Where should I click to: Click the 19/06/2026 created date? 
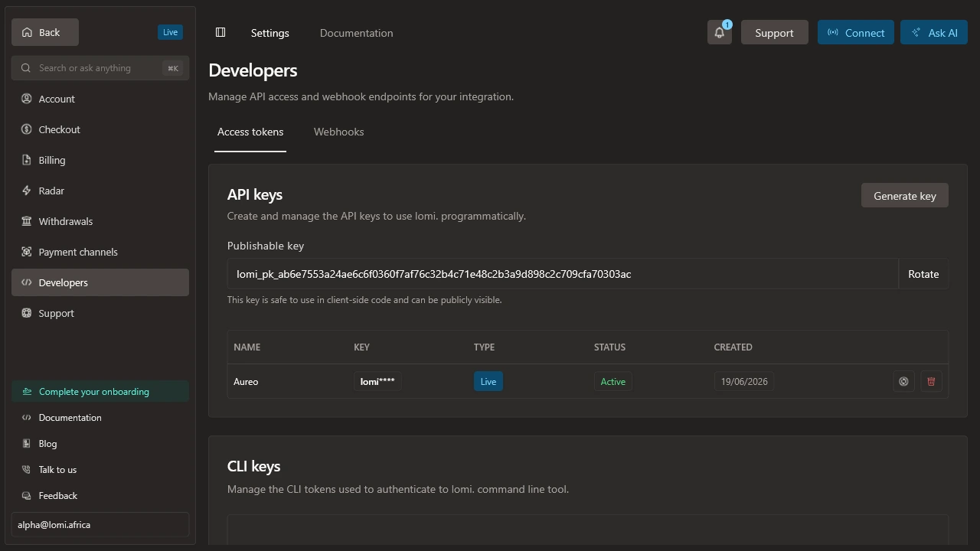pyautogui.click(x=744, y=381)
